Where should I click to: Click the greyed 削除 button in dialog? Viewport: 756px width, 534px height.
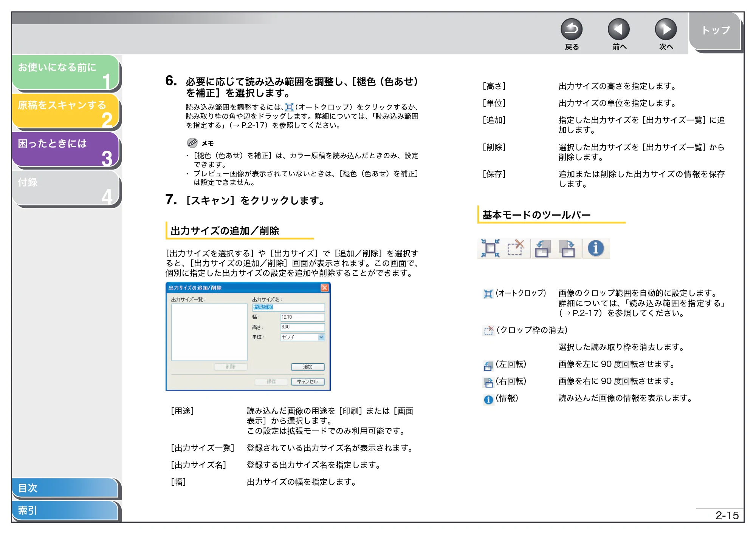tap(231, 367)
